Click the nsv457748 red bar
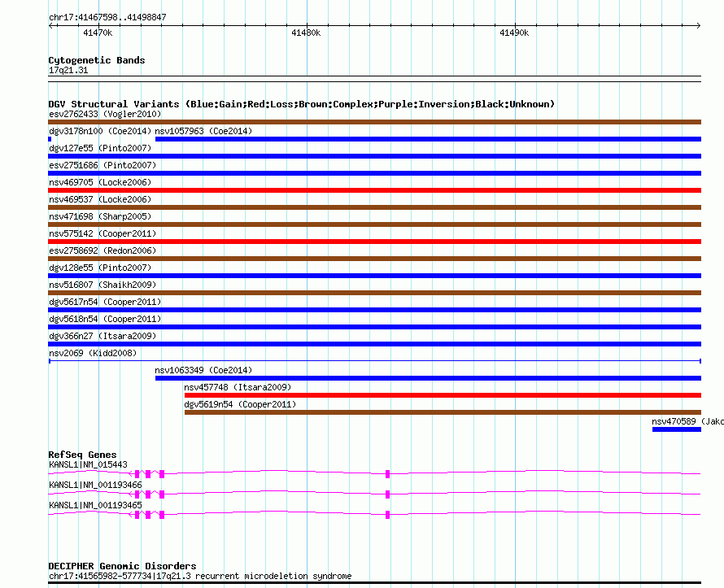Viewport: 724px width, 588px height. [x=442, y=395]
